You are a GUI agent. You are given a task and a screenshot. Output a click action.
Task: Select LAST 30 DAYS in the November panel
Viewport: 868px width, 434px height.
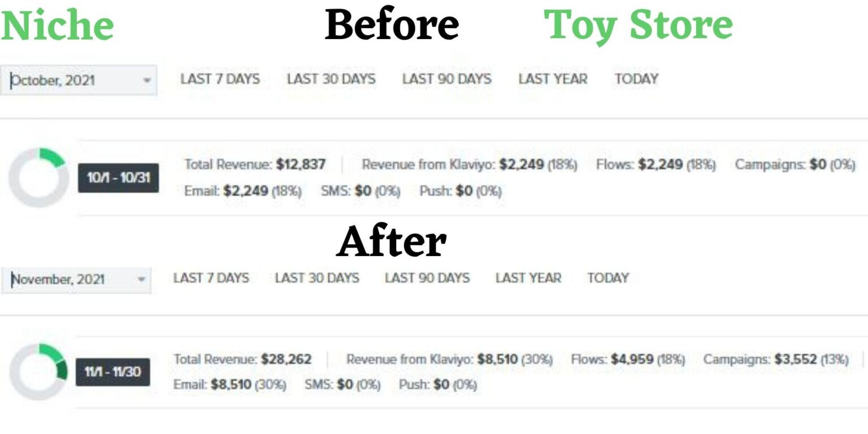pyautogui.click(x=316, y=278)
